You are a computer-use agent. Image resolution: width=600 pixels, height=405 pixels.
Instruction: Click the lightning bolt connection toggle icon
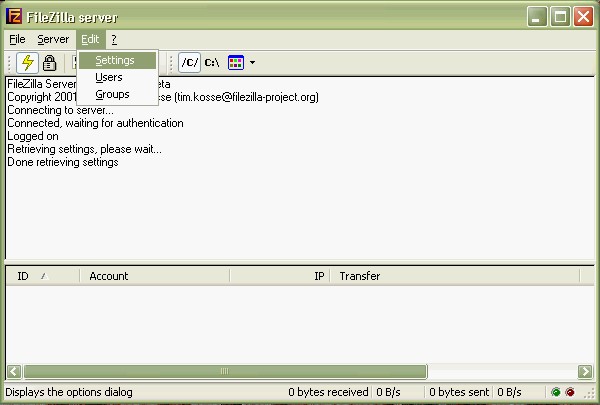coord(27,62)
